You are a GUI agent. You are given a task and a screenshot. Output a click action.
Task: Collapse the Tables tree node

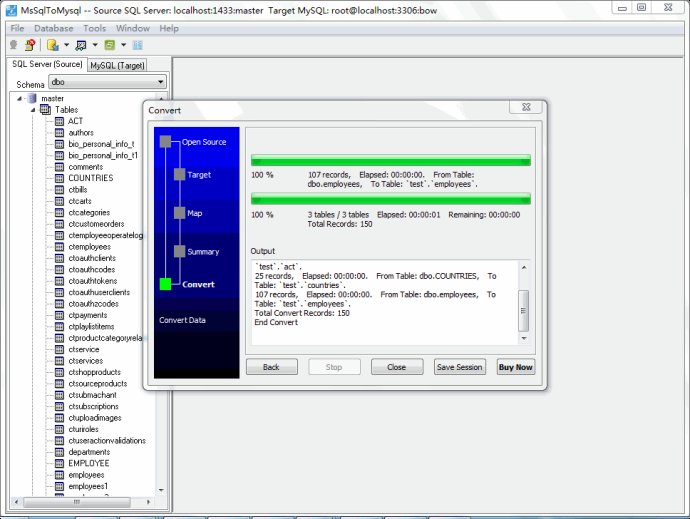point(33,110)
